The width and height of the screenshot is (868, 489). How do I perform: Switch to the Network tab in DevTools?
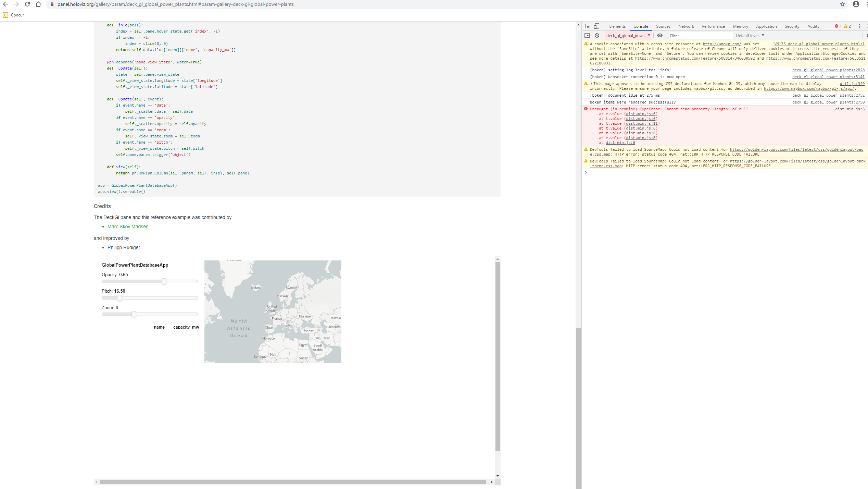686,26
